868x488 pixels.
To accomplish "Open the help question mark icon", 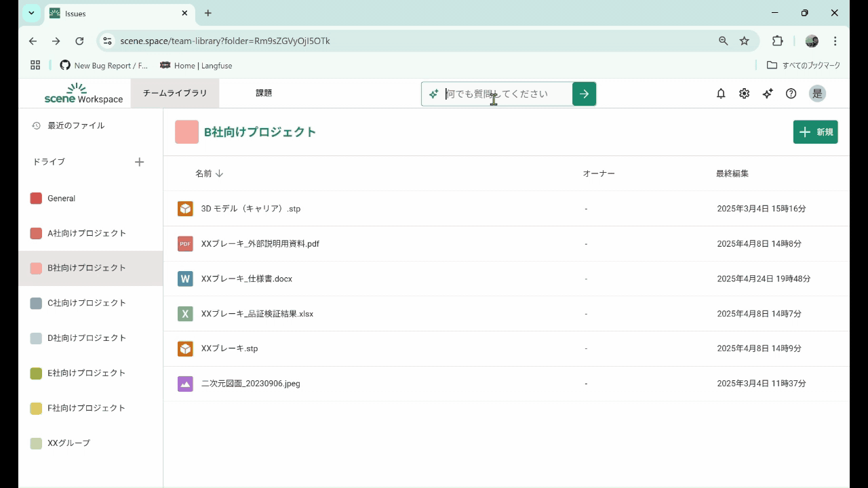I will click(x=791, y=94).
